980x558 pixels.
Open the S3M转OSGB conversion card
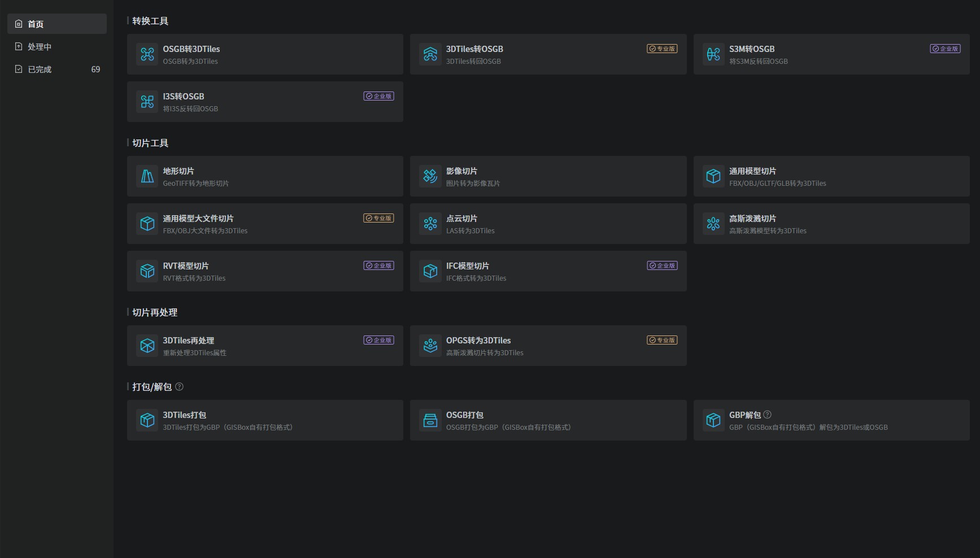[x=831, y=54]
